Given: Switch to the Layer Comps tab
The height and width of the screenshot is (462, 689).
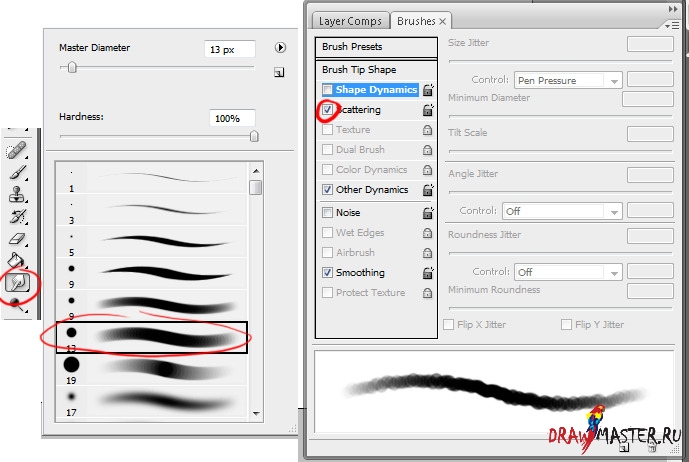Looking at the screenshot, I should point(350,21).
